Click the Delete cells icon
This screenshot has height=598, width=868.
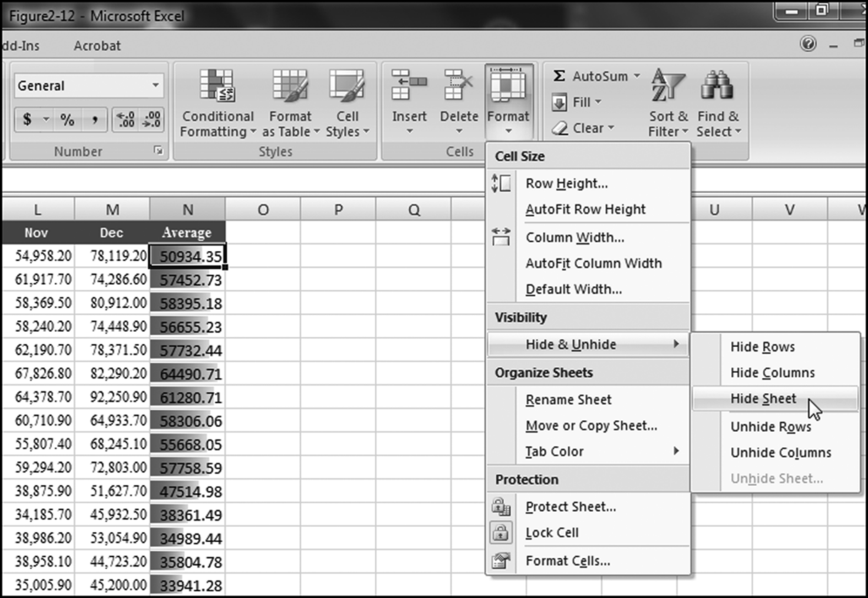click(x=459, y=85)
